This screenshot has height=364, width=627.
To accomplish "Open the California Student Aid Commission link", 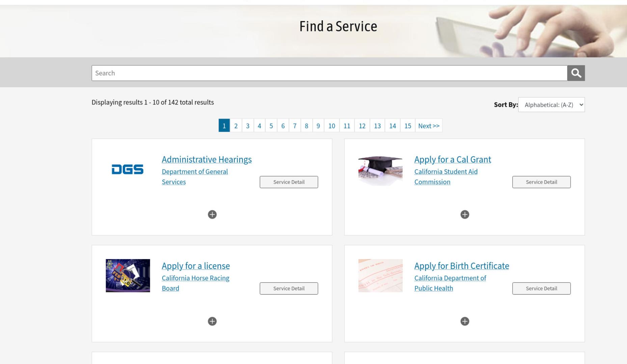I will 446,177.
